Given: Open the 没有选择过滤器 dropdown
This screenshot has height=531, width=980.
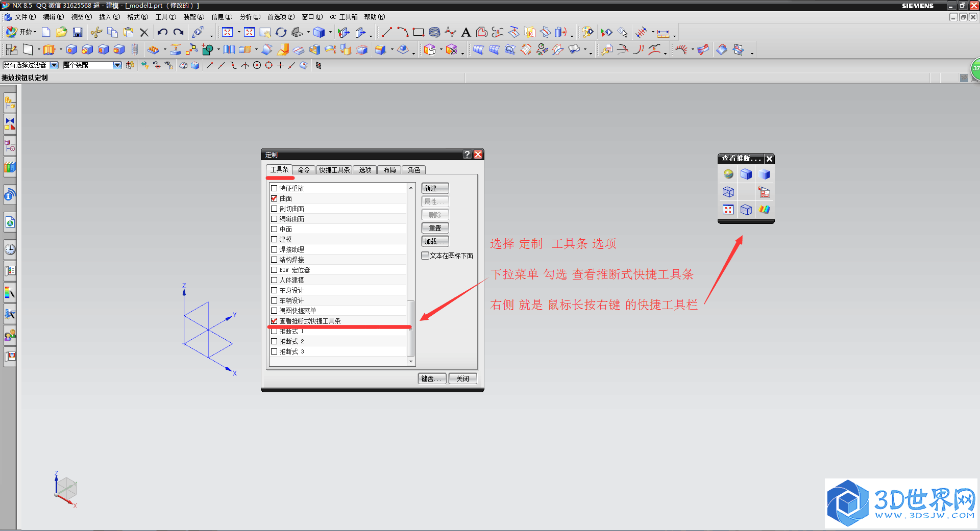Looking at the screenshot, I should point(54,65).
